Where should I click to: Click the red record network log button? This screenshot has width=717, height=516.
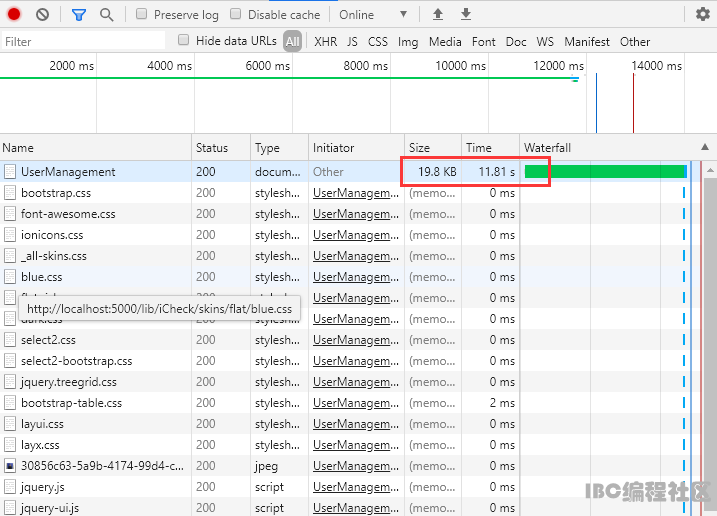pos(14,15)
